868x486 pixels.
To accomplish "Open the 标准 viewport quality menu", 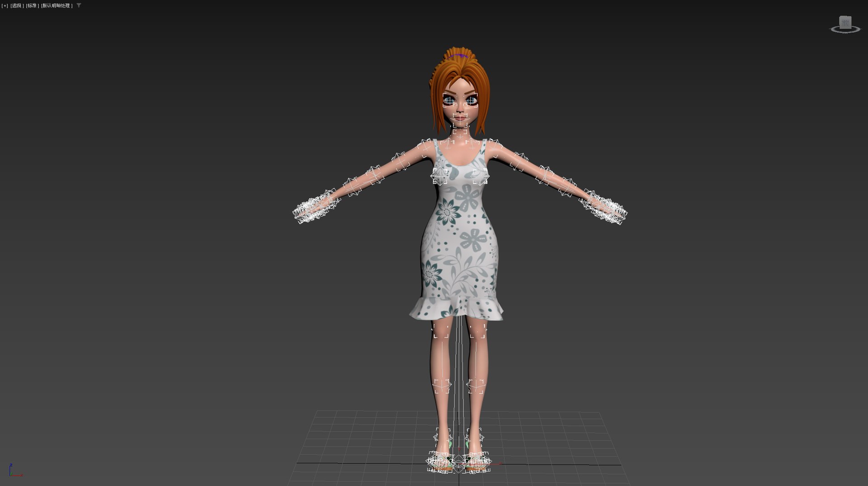I will [x=32, y=6].
